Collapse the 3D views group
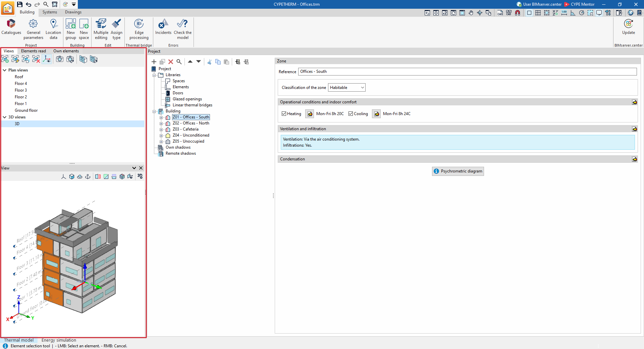 [x=5, y=117]
